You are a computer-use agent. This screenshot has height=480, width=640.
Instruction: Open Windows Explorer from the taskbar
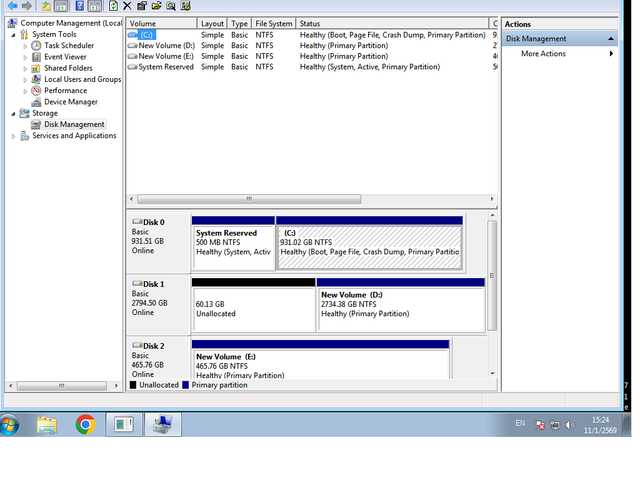click(x=47, y=424)
